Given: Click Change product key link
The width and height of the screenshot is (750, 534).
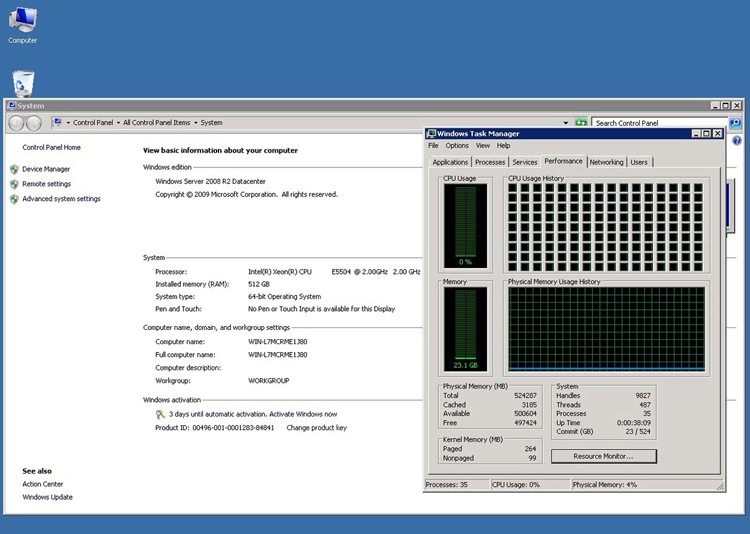Looking at the screenshot, I should point(317,428).
